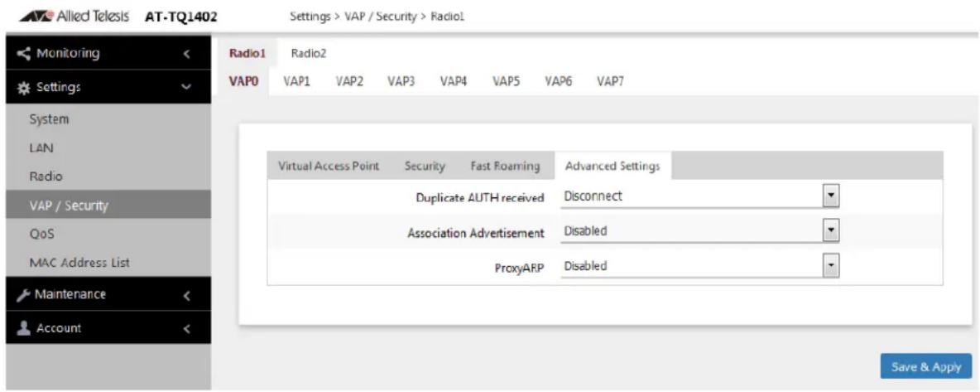Image resolution: width=980 pixels, height=392 pixels.
Task: Collapse the Settings menu chevron
Action: tap(186, 88)
